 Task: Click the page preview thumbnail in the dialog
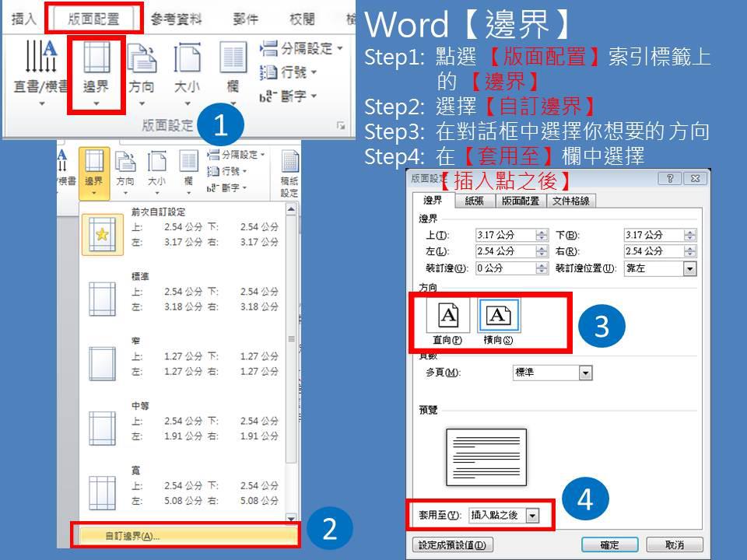click(x=486, y=457)
